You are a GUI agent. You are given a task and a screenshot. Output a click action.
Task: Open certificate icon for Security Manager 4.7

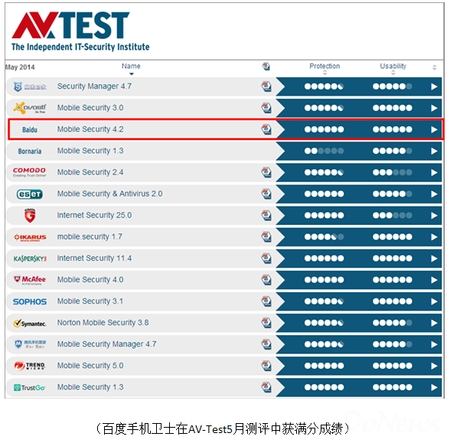[x=266, y=87]
